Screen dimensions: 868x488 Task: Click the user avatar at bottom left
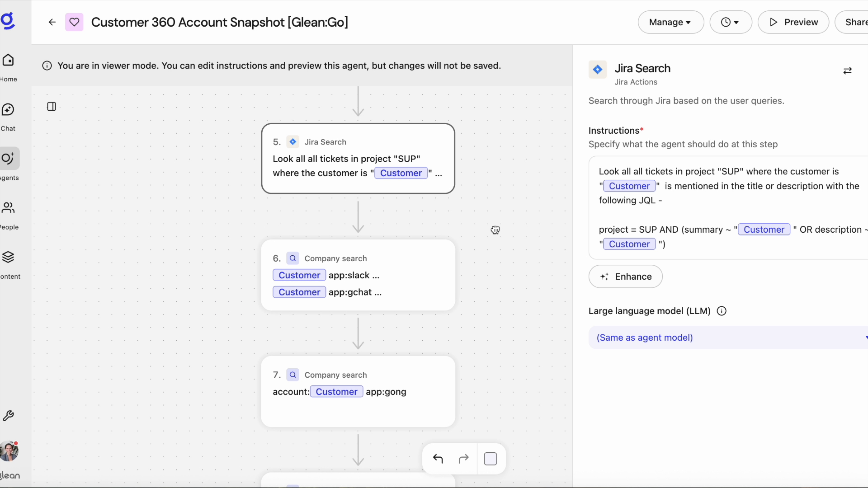pyautogui.click(x=9, y=450)
